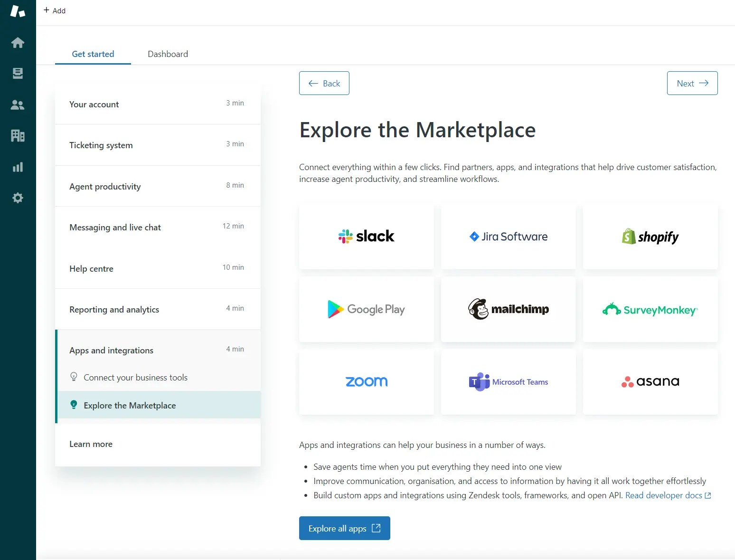
Task: Open the Home icon in sidebar
Action: click(18, 42)
